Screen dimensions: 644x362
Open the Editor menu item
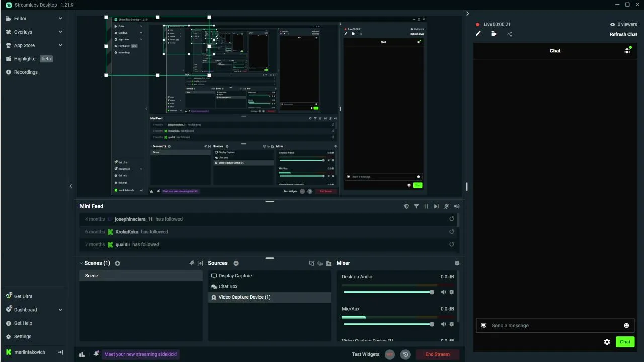coord(20,19)
